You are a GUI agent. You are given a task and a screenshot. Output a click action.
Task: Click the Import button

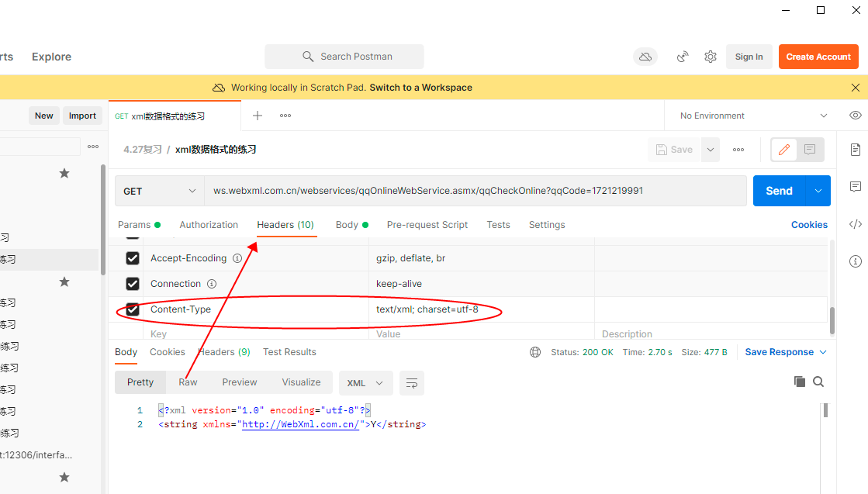(x=82, y=116)
